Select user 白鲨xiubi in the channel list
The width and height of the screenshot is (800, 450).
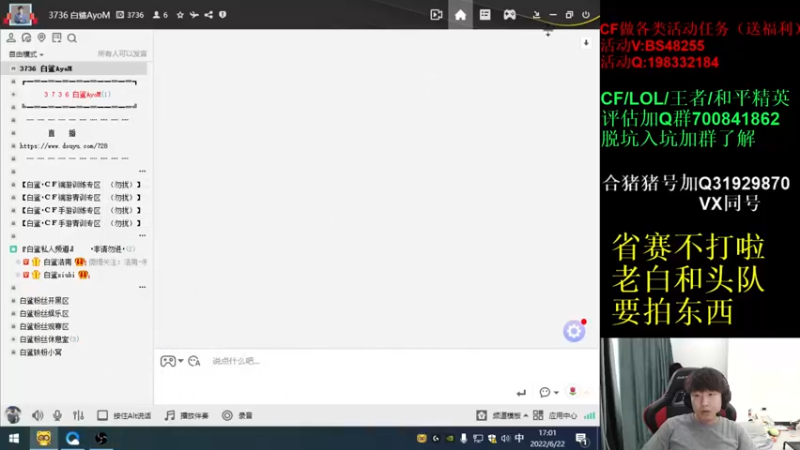tap(59, 275)
